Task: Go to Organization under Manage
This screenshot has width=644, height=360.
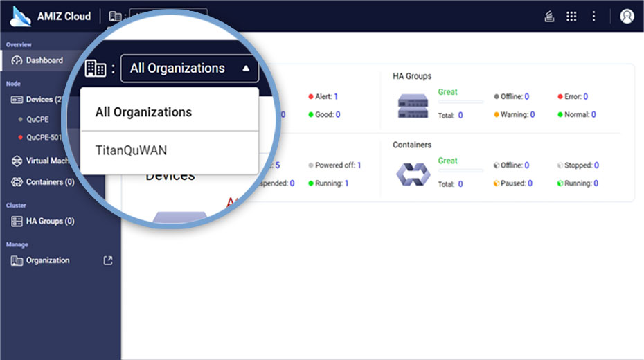Action: (47, 260)
